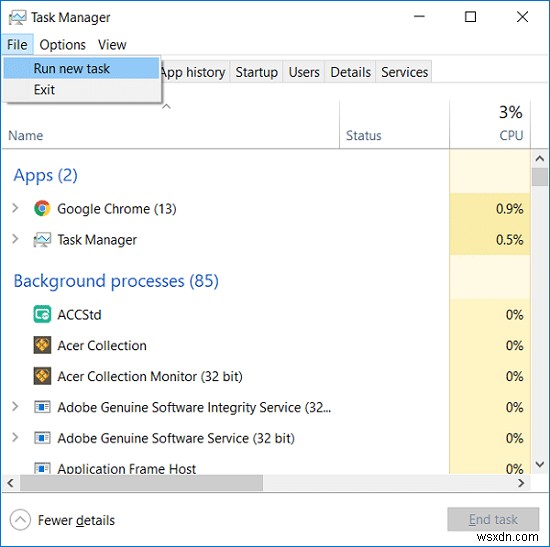Click Adobe Genuine Software Service (32 bit) icon
This screenshot has width=550, height=547.
42,438
